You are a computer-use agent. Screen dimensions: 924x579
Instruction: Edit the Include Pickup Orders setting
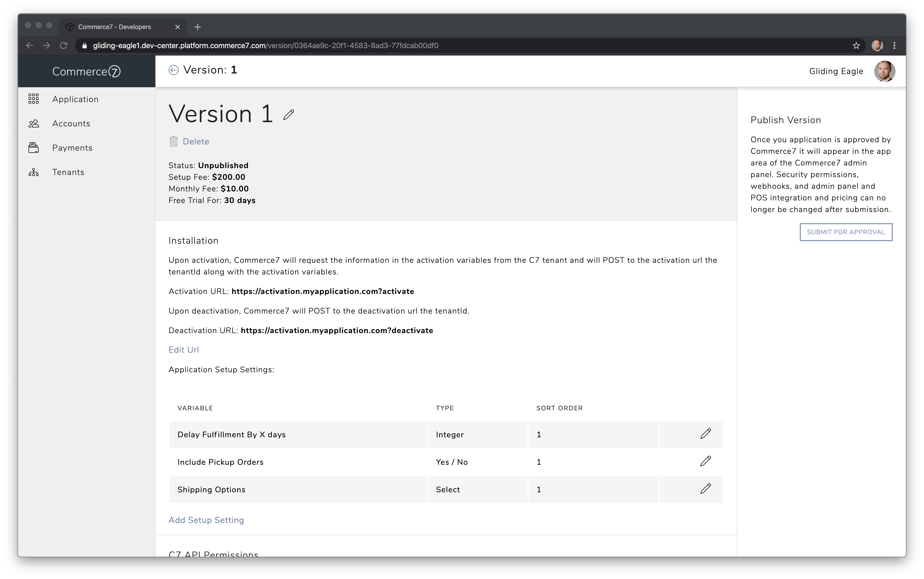point(705,461)
